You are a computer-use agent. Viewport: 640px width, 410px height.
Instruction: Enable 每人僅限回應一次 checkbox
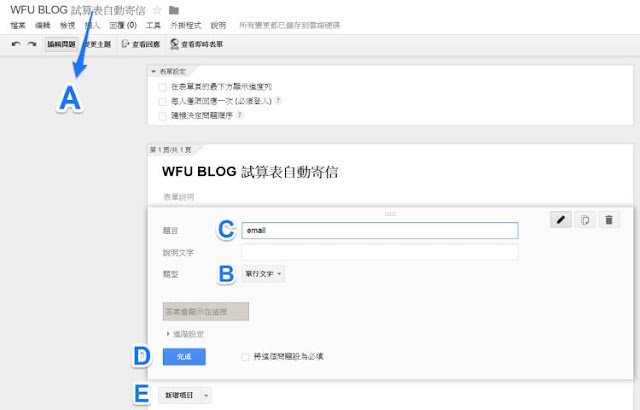tap(162, 101)
